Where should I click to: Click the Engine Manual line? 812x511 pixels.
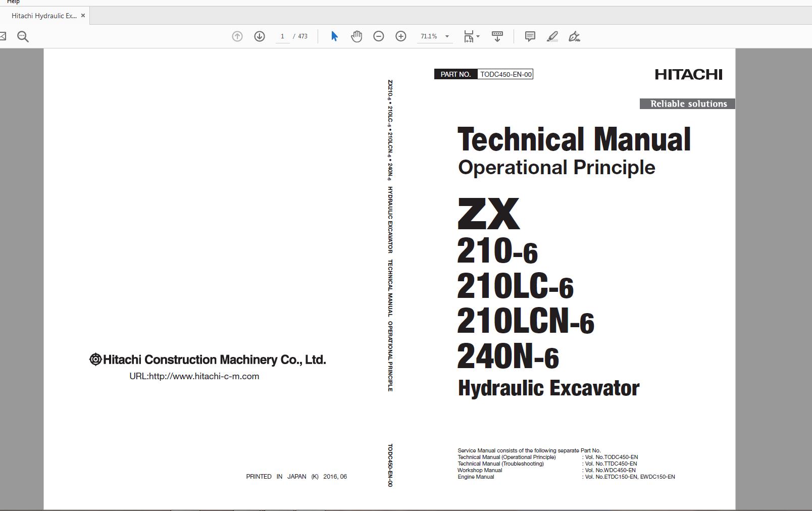[x=476, y=477]
